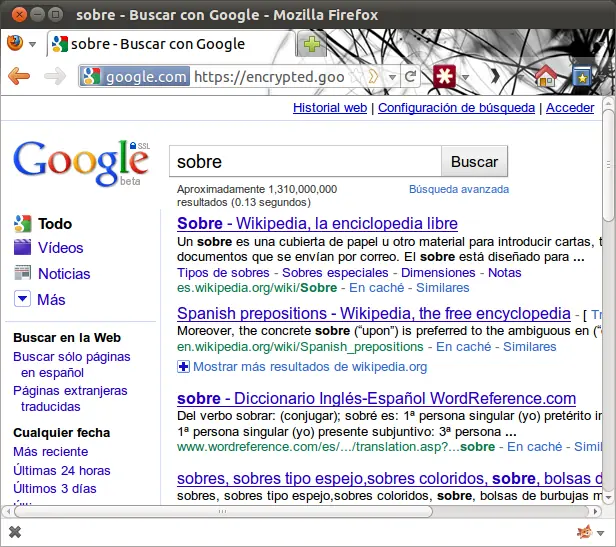Viewport: 616px width, 547px height.
Task: Expand the 'Más' filter arrow
Action: coord(22,299)
